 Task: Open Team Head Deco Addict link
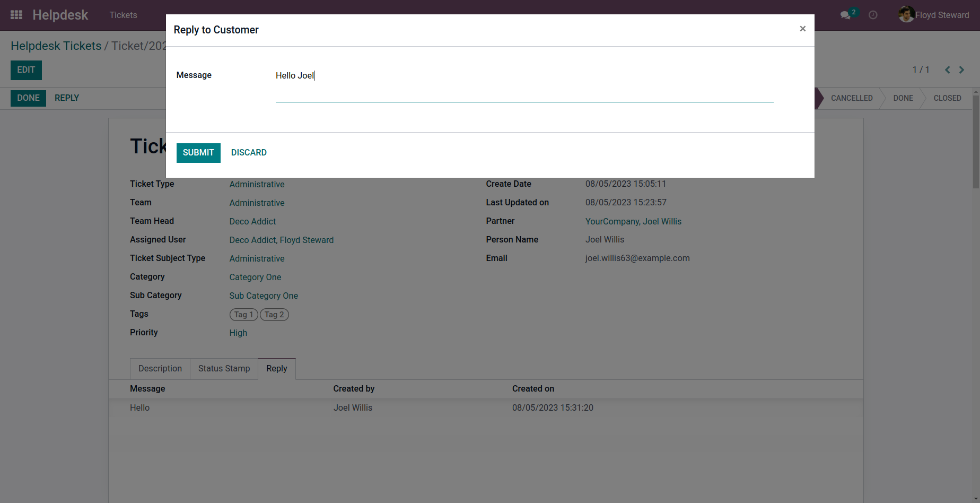252,222
